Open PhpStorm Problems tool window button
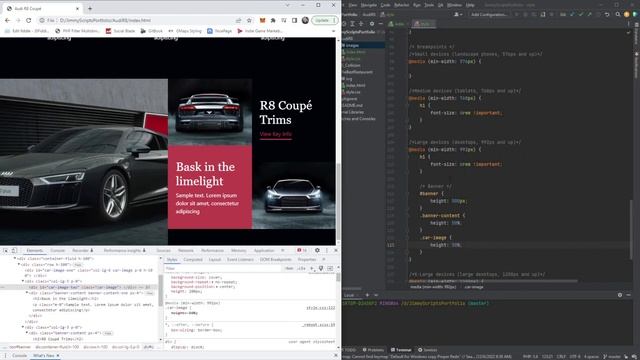Image resolution: width=640 pixels, height=360 pixels. pos(373,350)
